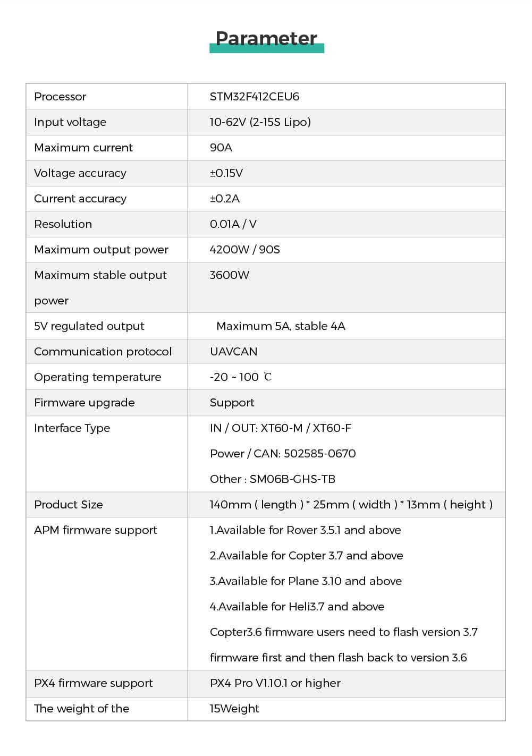Select the Power / CAN: 502585-0670 line
This screenshot has width=532, height=756.
(x=282, y=454)
